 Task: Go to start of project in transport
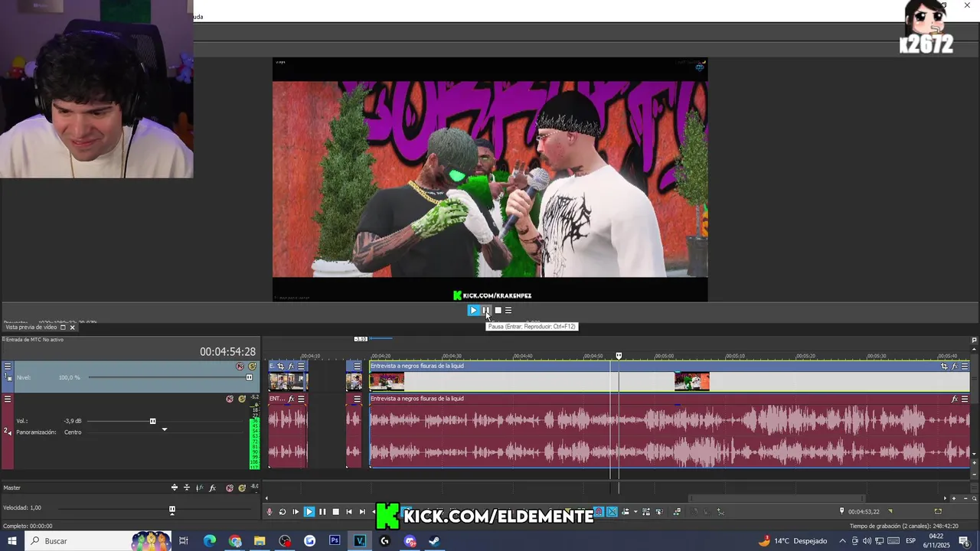tap(349, 512)
